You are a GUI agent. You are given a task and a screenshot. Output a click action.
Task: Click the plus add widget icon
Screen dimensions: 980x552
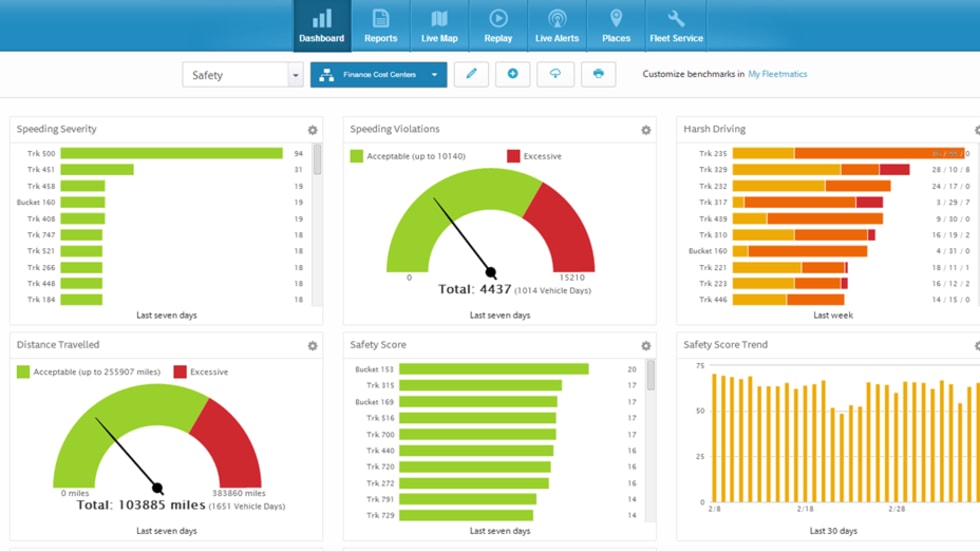coord(513,74)
